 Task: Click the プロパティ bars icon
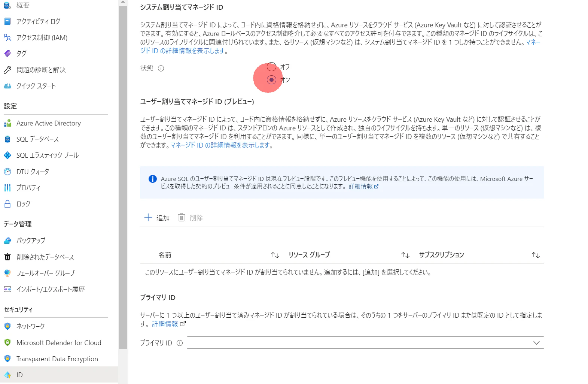pos(7,188)
